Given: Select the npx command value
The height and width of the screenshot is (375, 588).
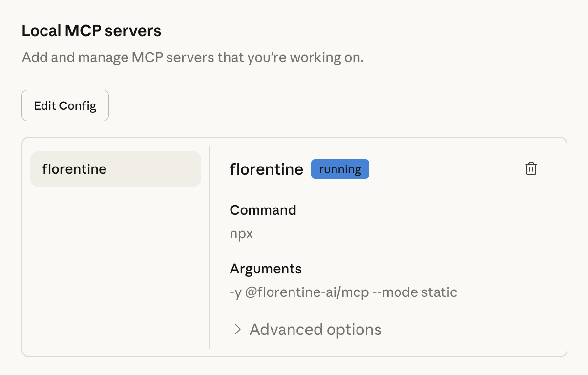Looking at the screenshot, I should [241, 234].
